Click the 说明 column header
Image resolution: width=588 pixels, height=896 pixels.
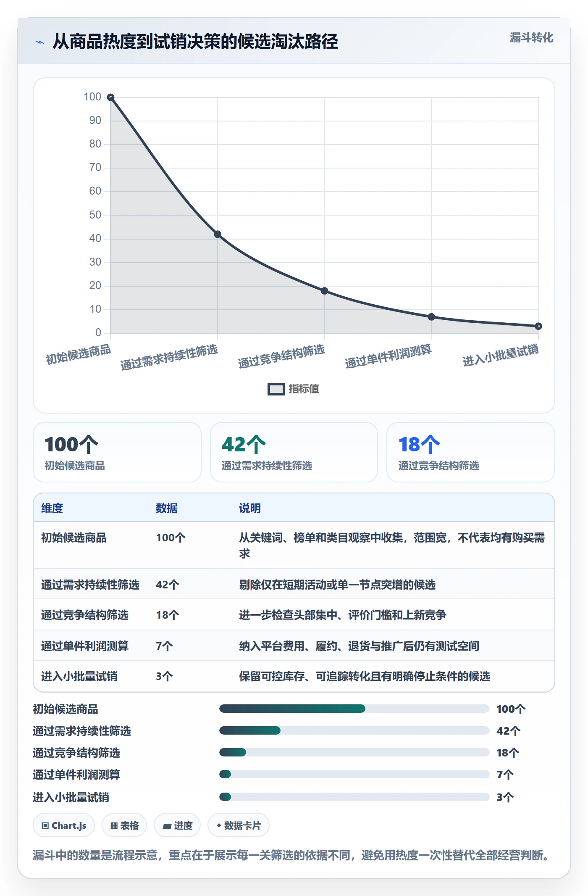(250, 508)
